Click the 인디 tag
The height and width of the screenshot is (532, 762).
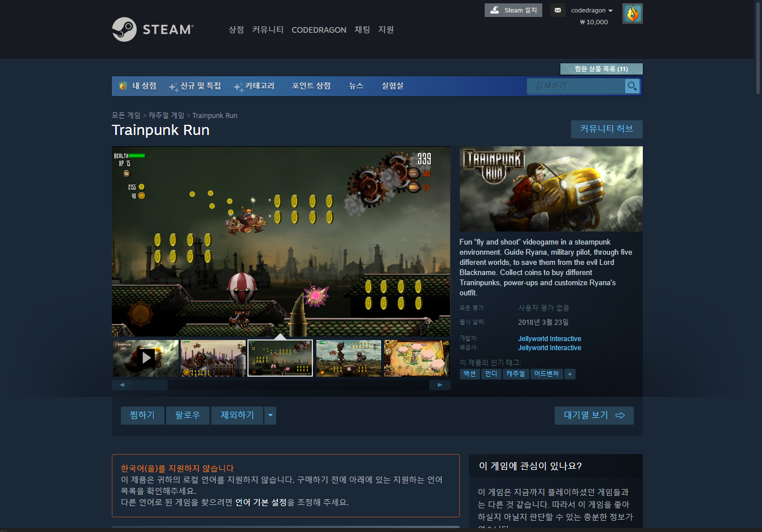(491, 374)
